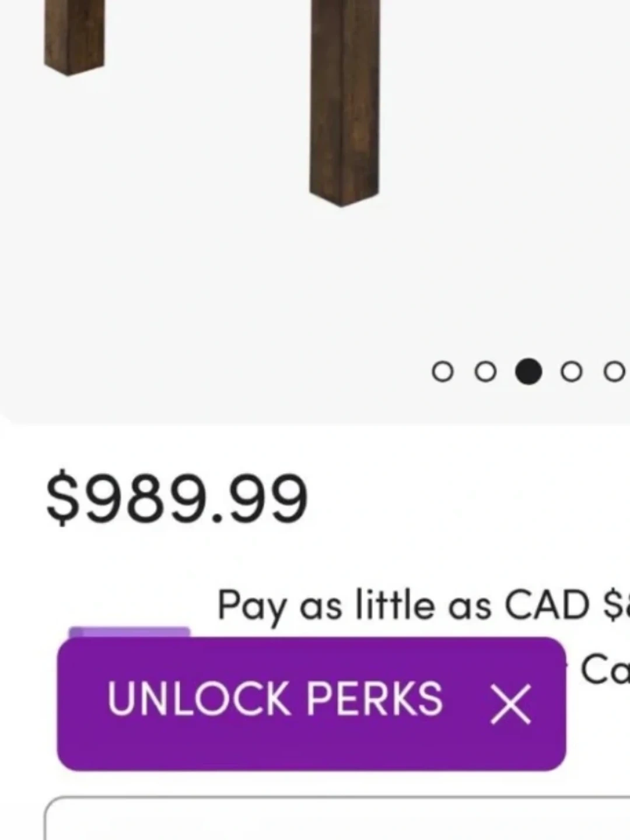Screen dimensions: 630x840
Task: Select the second carousel dot
Action: click(x=485, y=372)
